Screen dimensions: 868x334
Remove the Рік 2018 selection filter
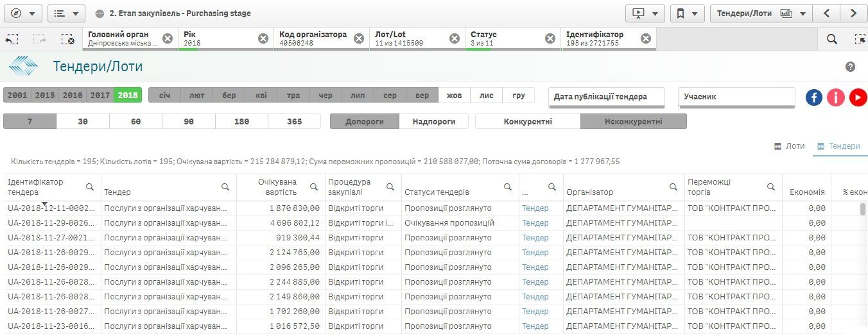[x=263, y=38]
